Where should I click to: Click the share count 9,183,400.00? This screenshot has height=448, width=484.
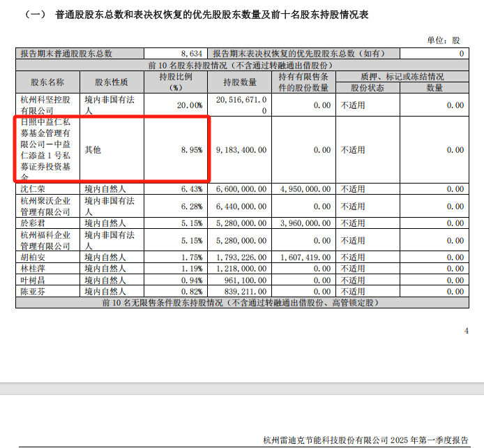tap(241, 150)
